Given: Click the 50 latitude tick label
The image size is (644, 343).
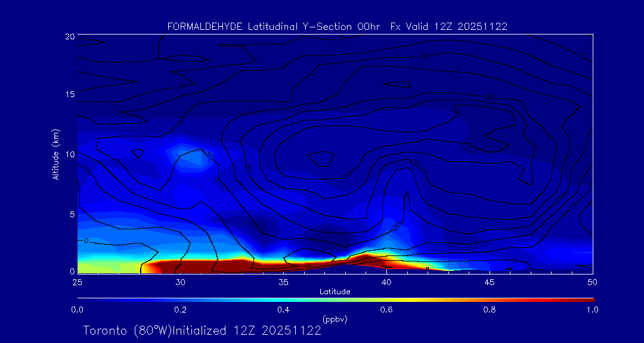Looking at the screenshot, I should click(592, 281).
